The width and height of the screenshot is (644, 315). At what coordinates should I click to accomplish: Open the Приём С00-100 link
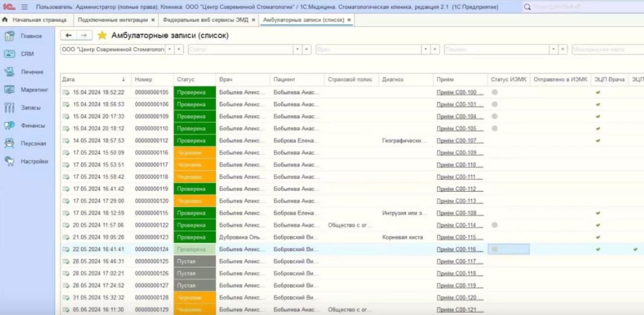[460, 93]
